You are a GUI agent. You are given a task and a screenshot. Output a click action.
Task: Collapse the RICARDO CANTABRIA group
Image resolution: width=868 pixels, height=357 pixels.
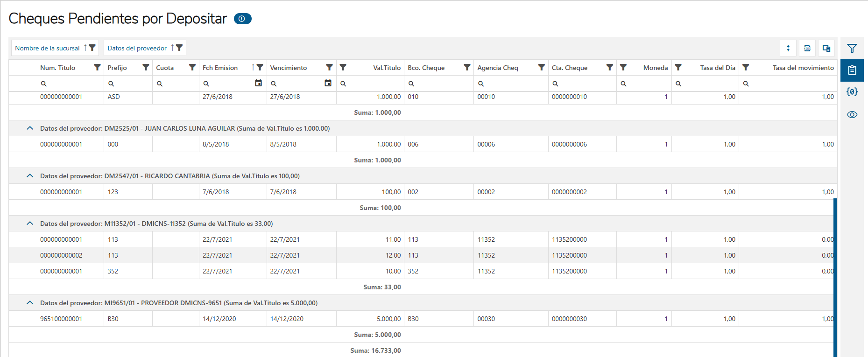coord(30,176)
